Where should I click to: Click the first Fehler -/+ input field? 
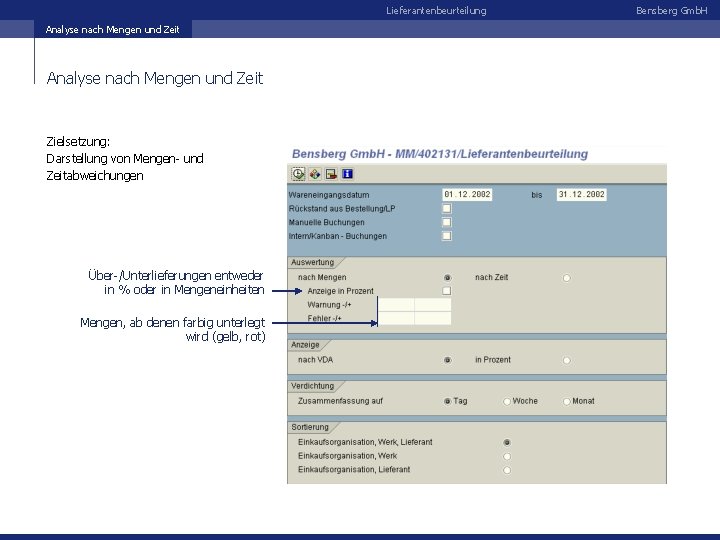click(x=396, y=318)
